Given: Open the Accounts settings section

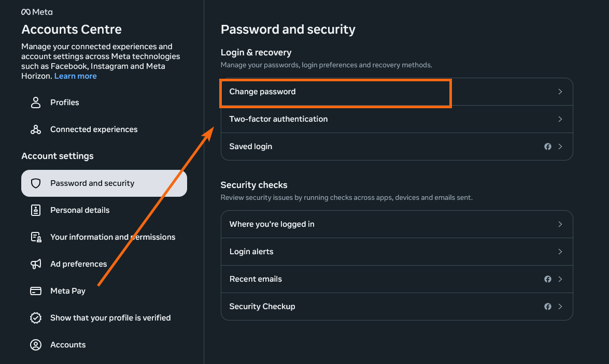Looking at the screenshot, I should [68, 345].
